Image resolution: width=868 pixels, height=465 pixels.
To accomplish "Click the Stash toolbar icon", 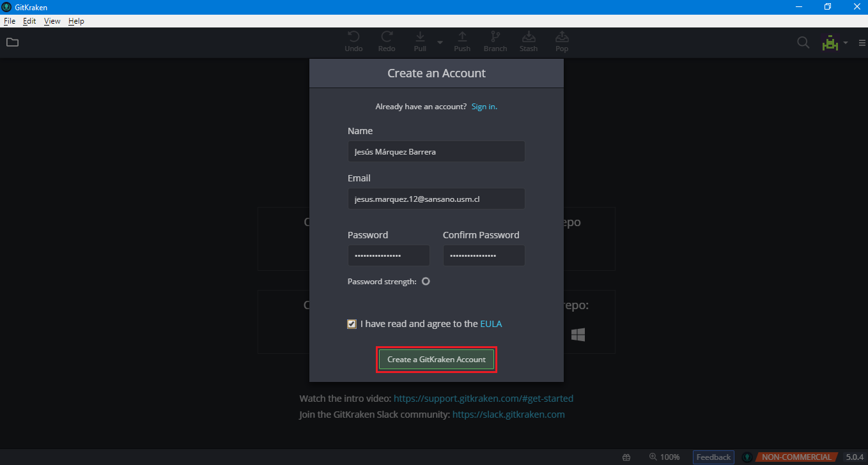I will [529, 37].
